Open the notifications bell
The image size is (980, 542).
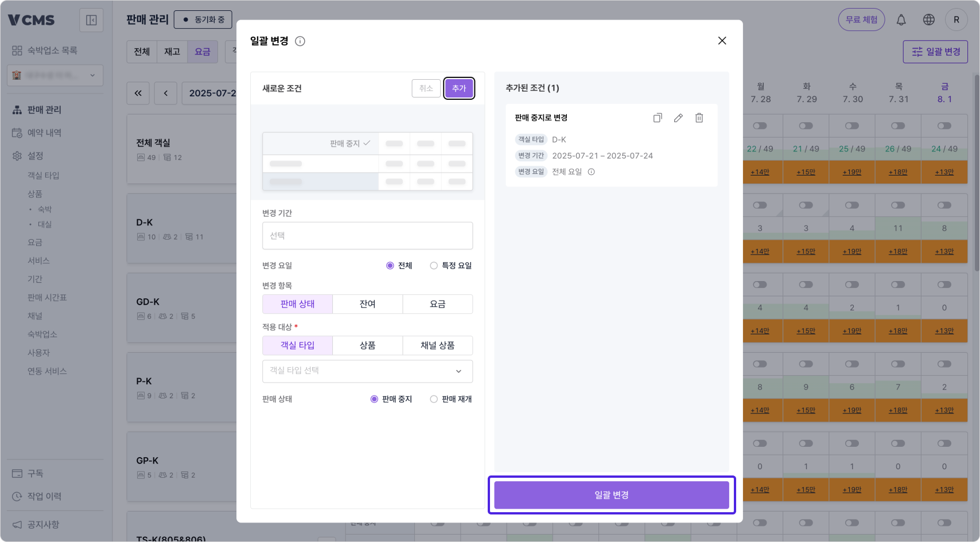[x=901, y=19]
